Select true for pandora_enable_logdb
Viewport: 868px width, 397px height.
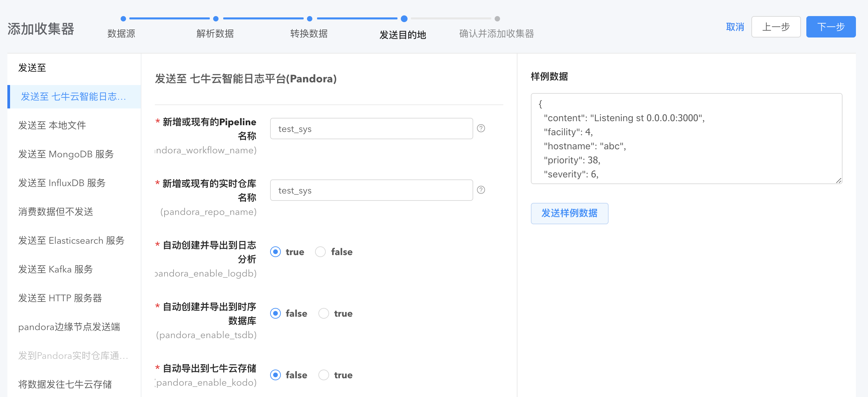click(275, 252)
